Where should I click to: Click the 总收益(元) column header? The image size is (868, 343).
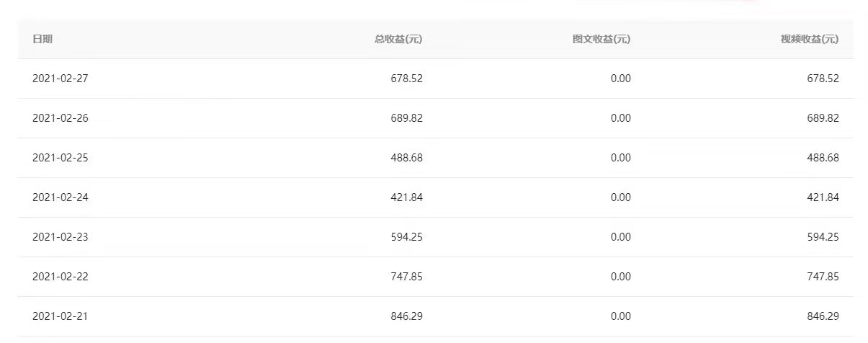pyautogui.click(x=398, y=40)
